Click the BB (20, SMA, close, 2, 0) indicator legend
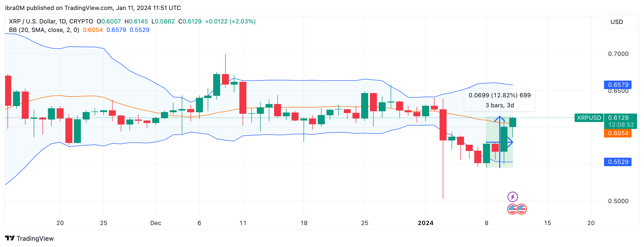Viewport: 644px width, 247px height. coord(44,30)
